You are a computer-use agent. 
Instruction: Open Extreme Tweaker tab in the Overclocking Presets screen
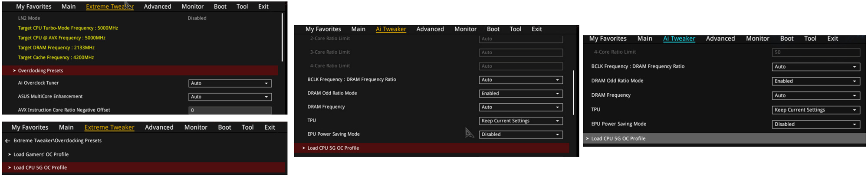pos(109,127)
